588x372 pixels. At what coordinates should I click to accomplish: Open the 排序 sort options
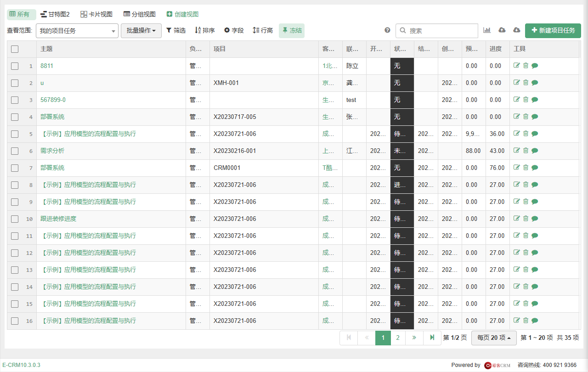[205, 30]
